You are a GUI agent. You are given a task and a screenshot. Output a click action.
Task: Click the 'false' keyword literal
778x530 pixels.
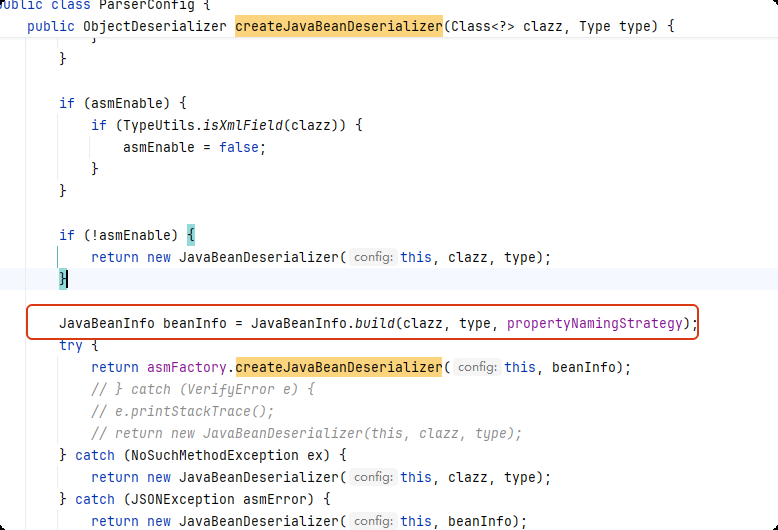point(239,147)
